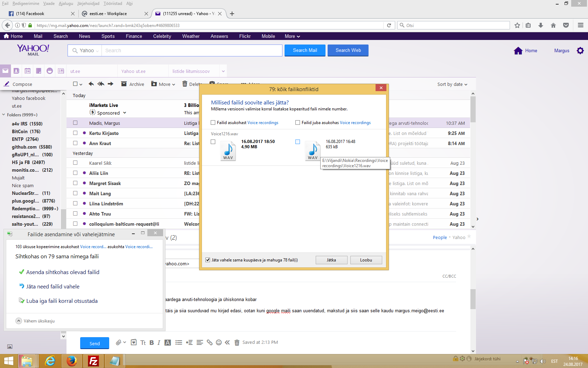This screenshot has height=368, width=588.
Task: Select the checkbox for Madis, Margus email
Action: [75, 123]
